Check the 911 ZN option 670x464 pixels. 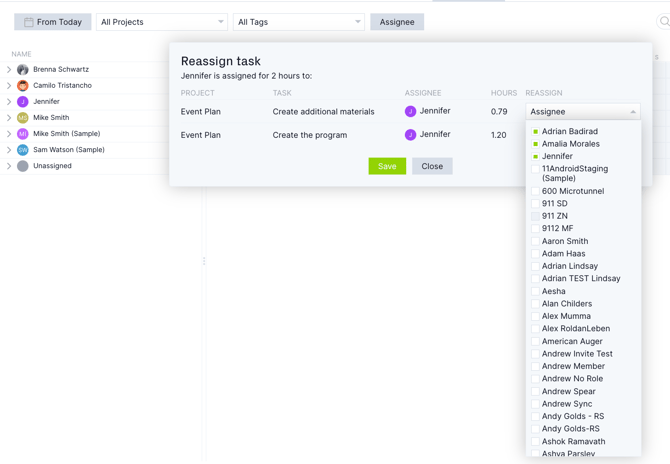[535, 216]
